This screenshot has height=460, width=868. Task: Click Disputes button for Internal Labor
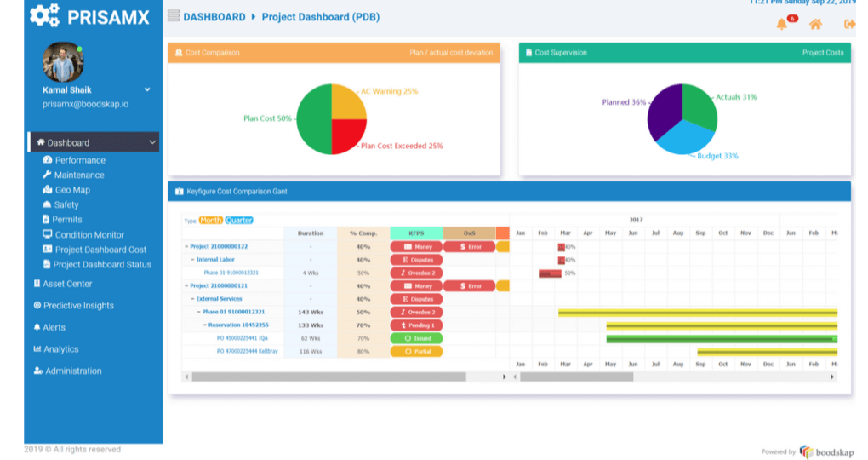click(x=416, y=260)
